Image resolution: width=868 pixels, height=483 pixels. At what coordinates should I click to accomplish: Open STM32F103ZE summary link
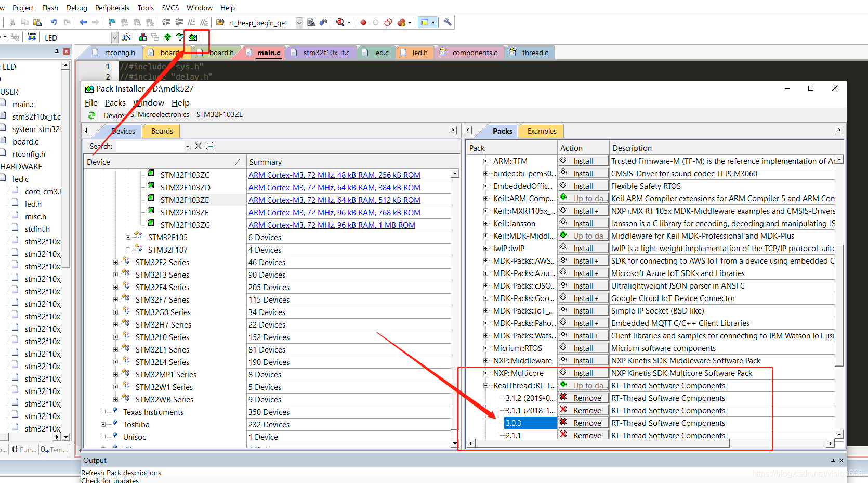click(334, 200)
